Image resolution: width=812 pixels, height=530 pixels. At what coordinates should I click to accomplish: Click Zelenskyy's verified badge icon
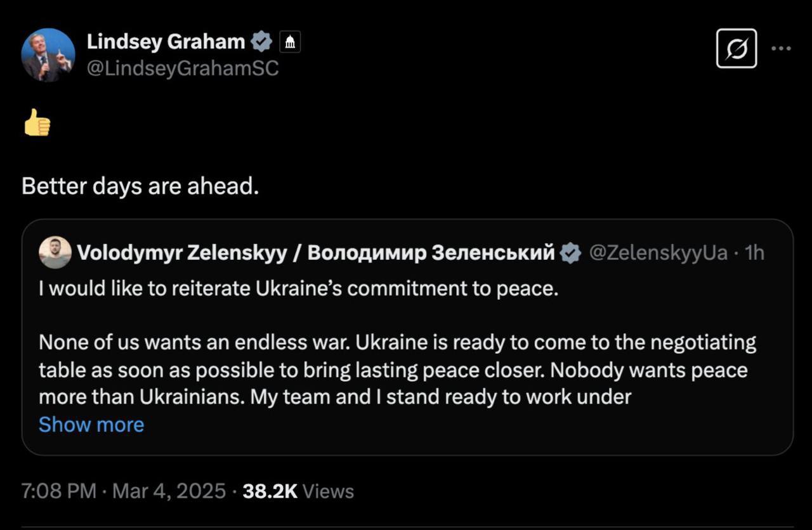(571, 254)
